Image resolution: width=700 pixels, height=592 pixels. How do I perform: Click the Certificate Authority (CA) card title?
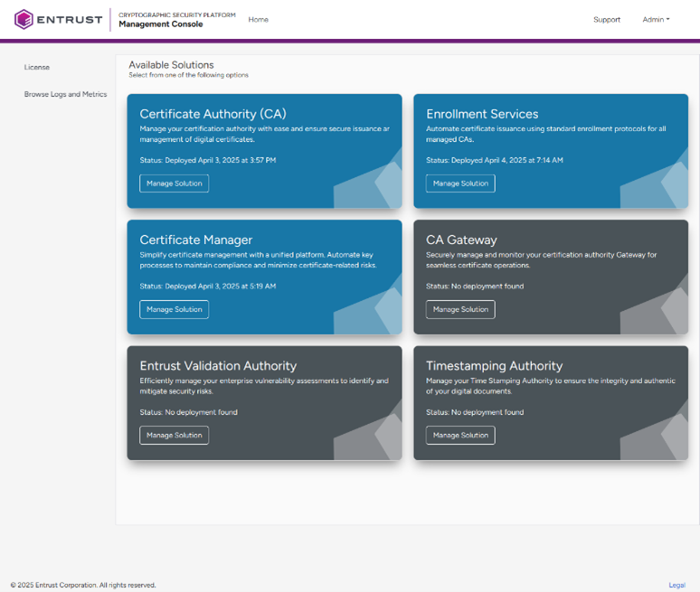tap(213, 114)
